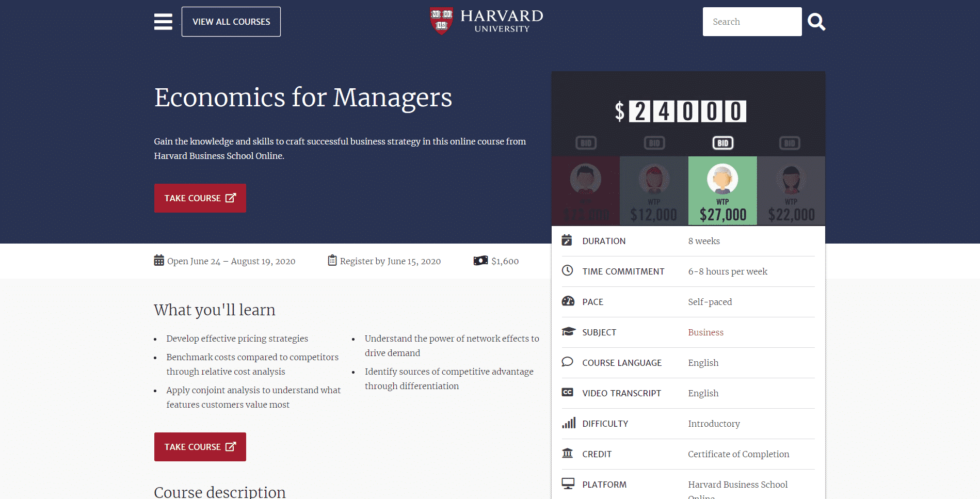Click the Platform monitor icon
This screenshot has height=499, width=980.
pyautogui.click(x=568, y=484)
